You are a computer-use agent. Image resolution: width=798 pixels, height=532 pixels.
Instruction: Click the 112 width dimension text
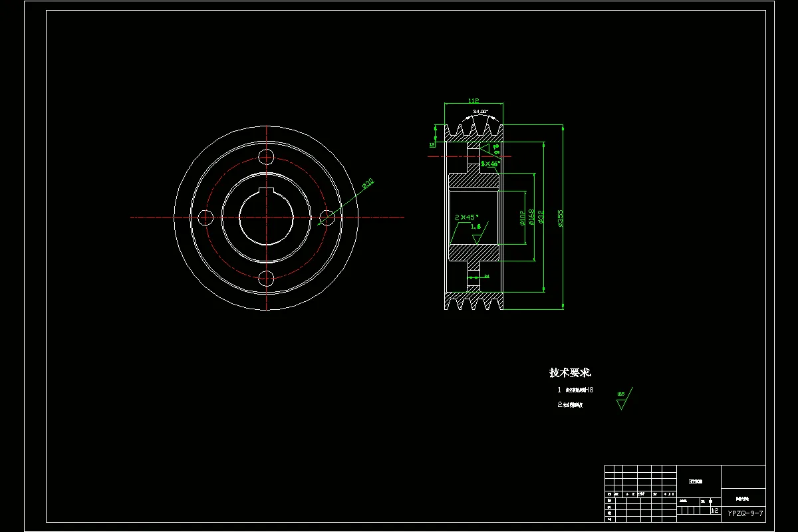pos(473,100)
